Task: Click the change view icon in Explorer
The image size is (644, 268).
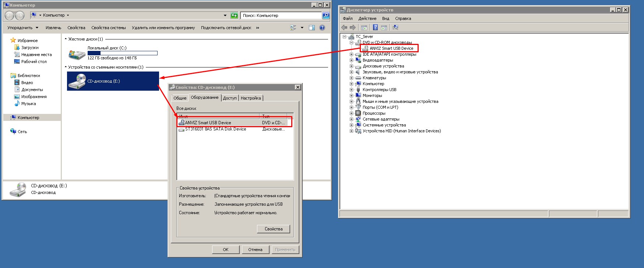Action: click(293, 28)
